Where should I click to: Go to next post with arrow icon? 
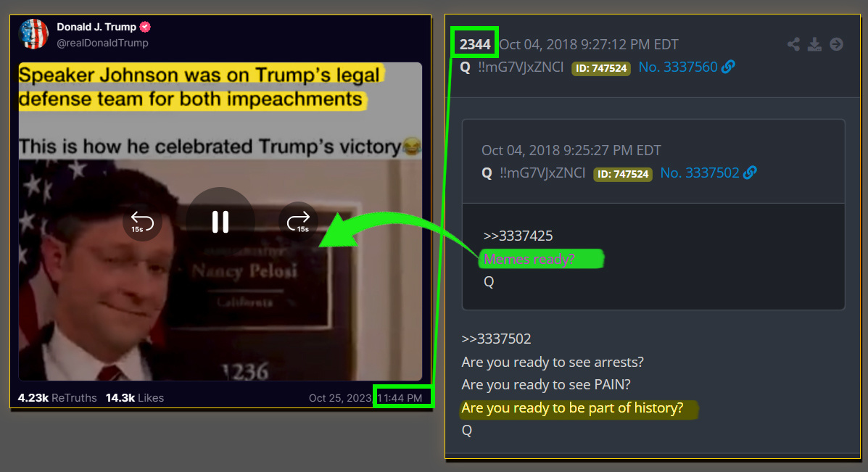coord(836,44)
